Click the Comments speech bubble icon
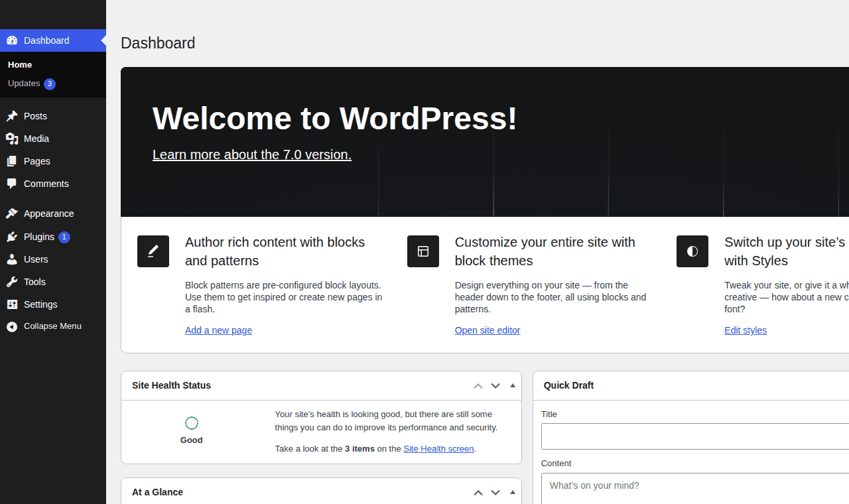The width and height of the screenshot is (849, 504). (12, 184)
